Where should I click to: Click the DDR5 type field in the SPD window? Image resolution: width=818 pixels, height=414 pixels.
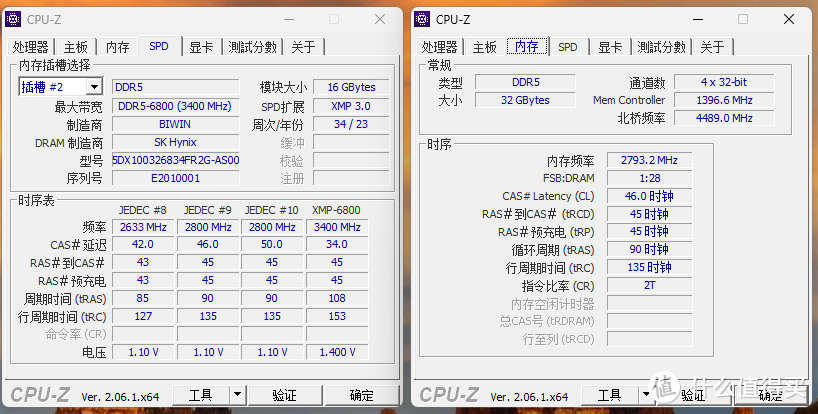[x=175, y=87]
